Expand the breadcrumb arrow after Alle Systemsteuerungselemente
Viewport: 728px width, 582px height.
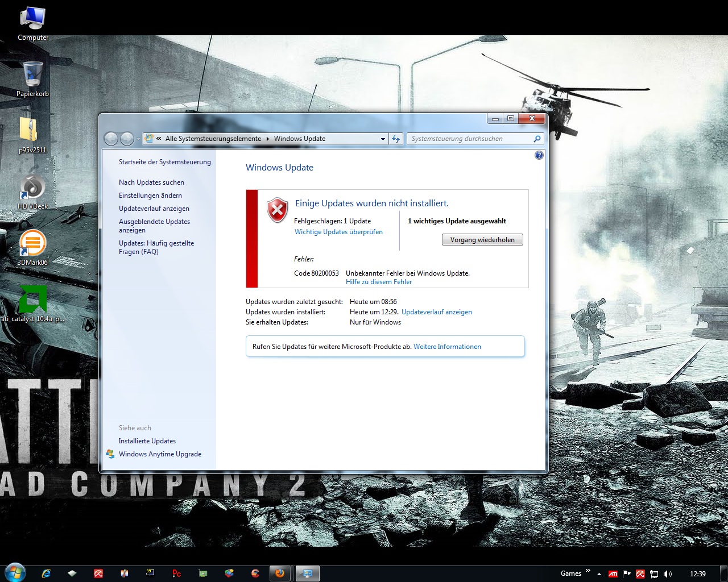[x=268, y=139]
